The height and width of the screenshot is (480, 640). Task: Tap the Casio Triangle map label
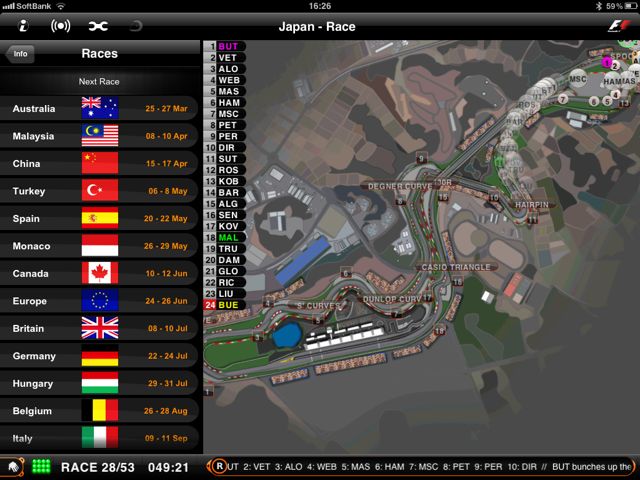[x=456, y=267]
